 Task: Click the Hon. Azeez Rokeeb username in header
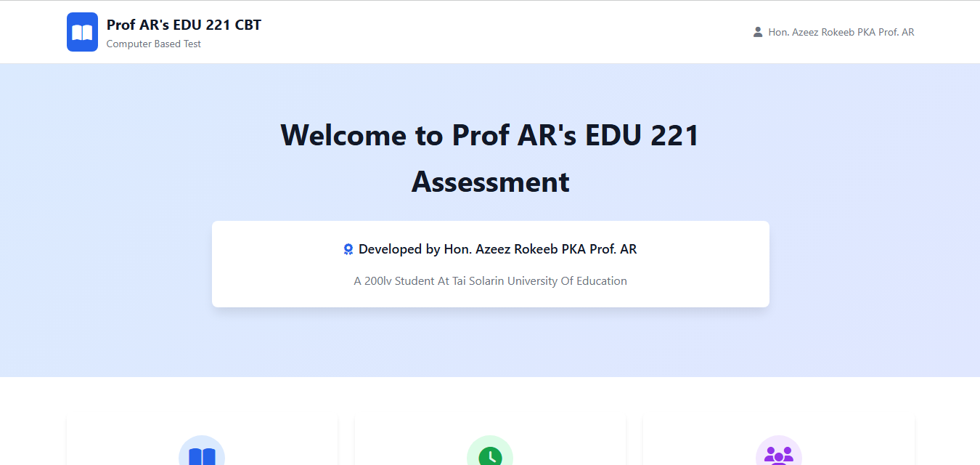(x=841, y=32)
